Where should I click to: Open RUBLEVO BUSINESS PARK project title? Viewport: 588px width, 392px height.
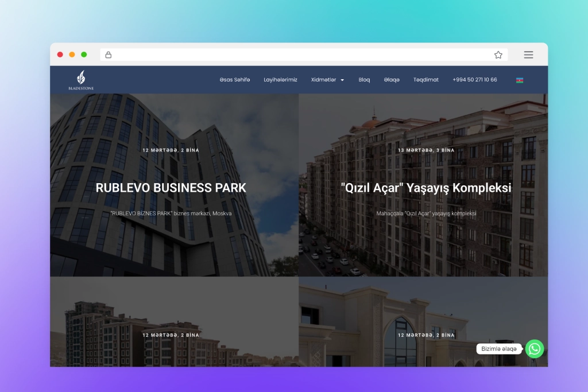click(x=171, y=188)
